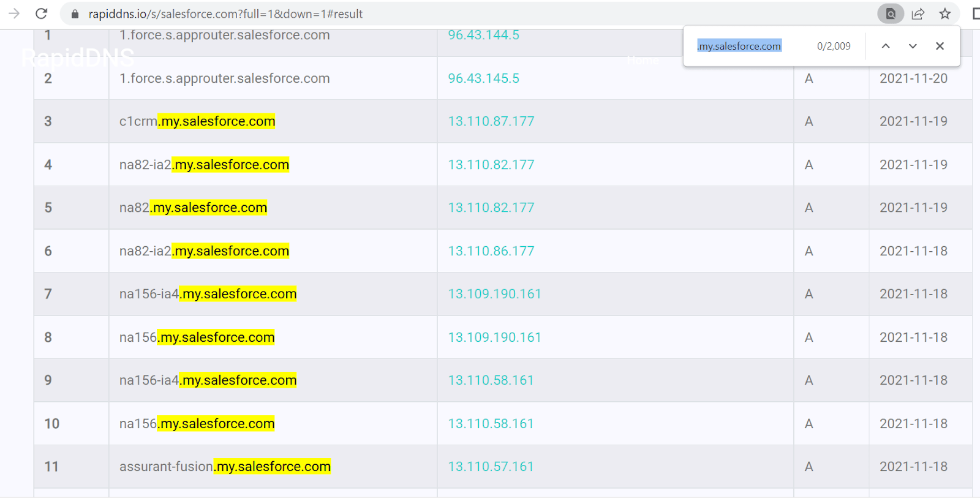Click record type A in row 5
The image size is (980, 501).
(809, 208)
